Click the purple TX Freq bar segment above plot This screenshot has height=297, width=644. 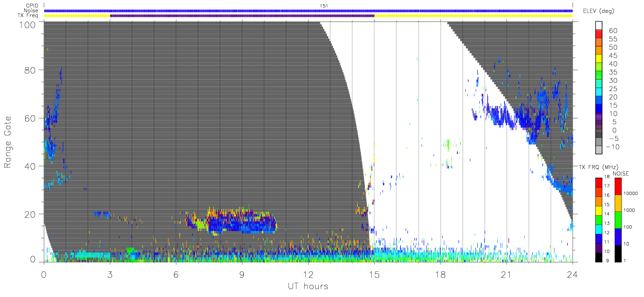coord(242,16)
